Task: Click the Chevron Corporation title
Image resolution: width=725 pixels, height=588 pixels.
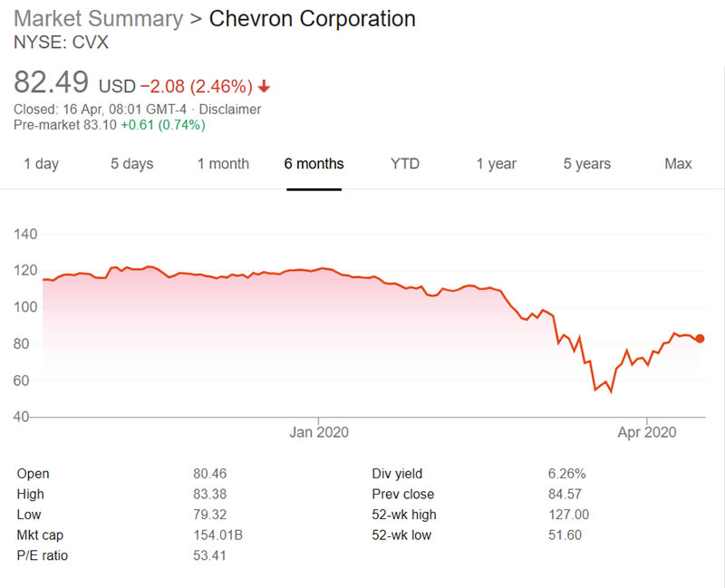Action: click(313, 19)
